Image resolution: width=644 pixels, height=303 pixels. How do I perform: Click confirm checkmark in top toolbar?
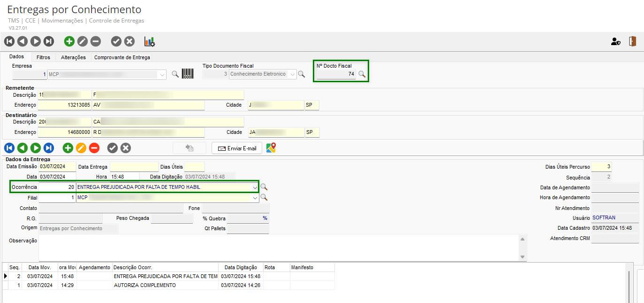116,41
